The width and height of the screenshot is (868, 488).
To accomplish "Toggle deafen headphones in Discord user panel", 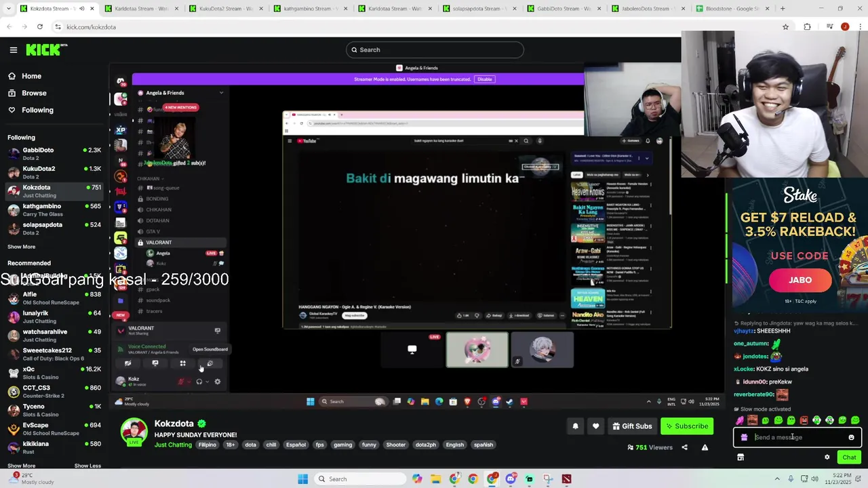I will 199,382.
